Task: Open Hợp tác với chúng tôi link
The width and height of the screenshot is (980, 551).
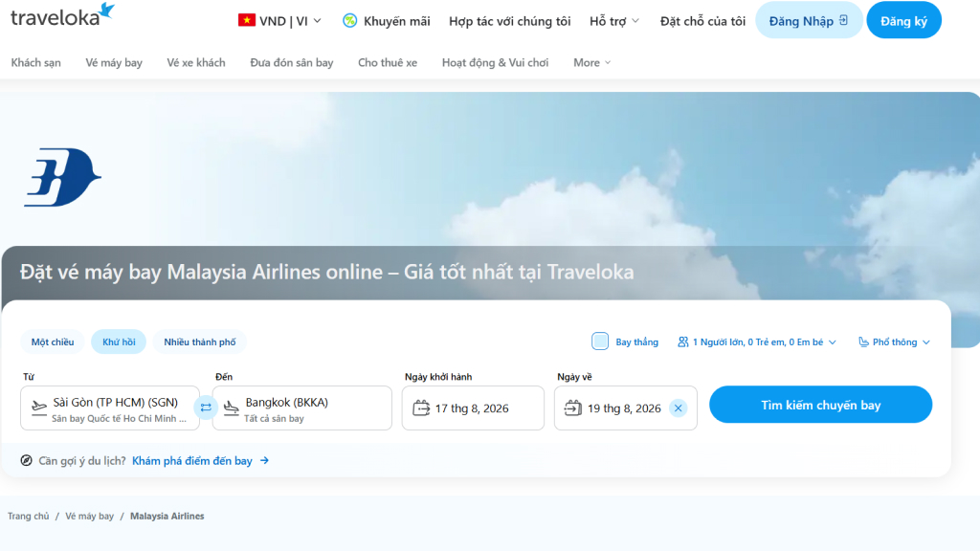Action: tap(509, 21)
